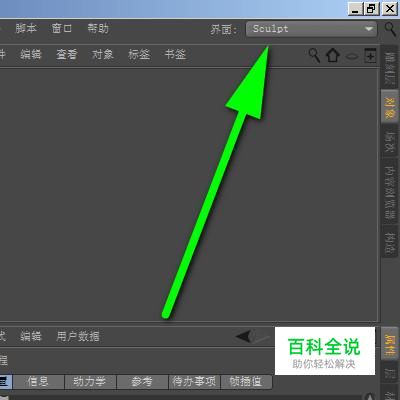Click the magnifier icon beside the Sculpt dropdown
Screen dimensions: 400x400
pyautogui.click(x=390, y=29)
